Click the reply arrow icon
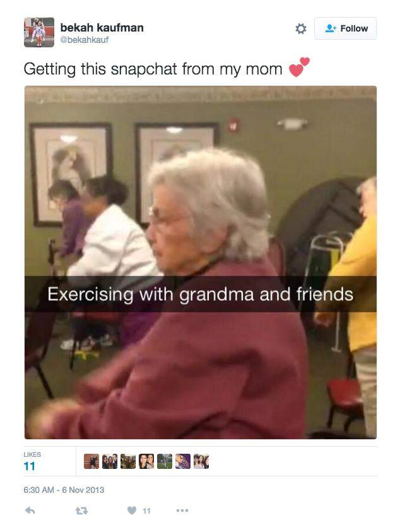400x532 pixels. [30, 511]
